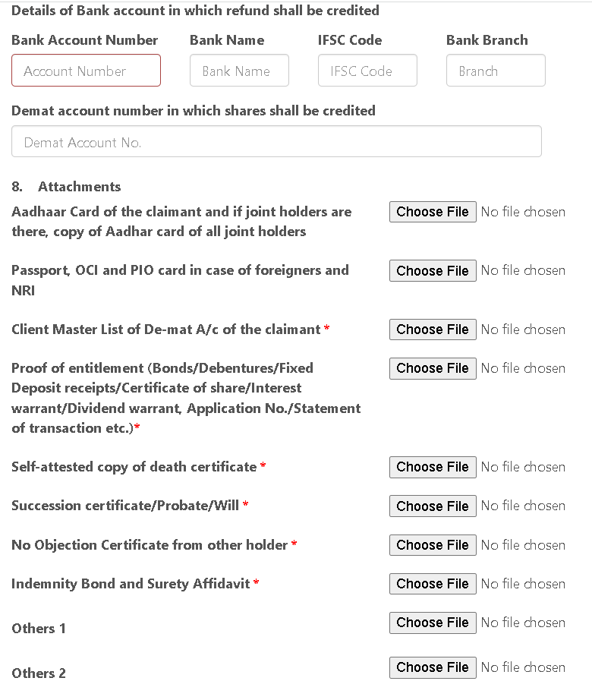The height and width of the screenshot is (700, 592).
Task: Choose file for self-attested death certificate
Action: point(433,467)
